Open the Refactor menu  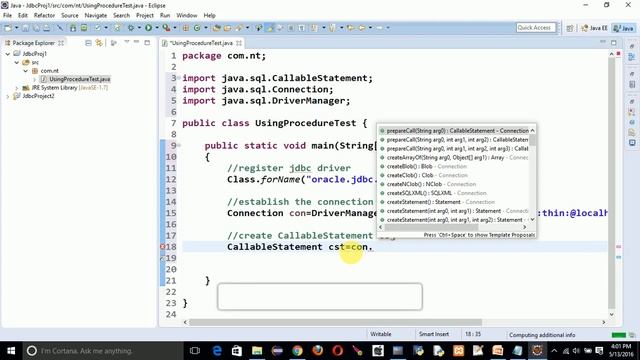44,16
